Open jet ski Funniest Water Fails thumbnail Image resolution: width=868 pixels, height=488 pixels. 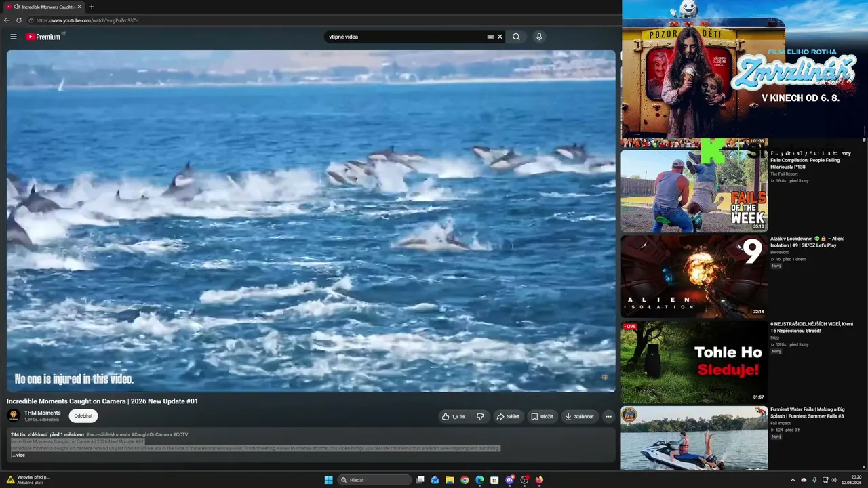point(694,438)
